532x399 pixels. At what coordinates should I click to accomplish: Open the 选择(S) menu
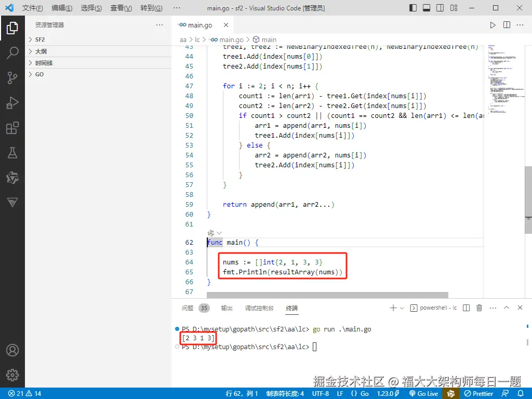coord(91,8)
